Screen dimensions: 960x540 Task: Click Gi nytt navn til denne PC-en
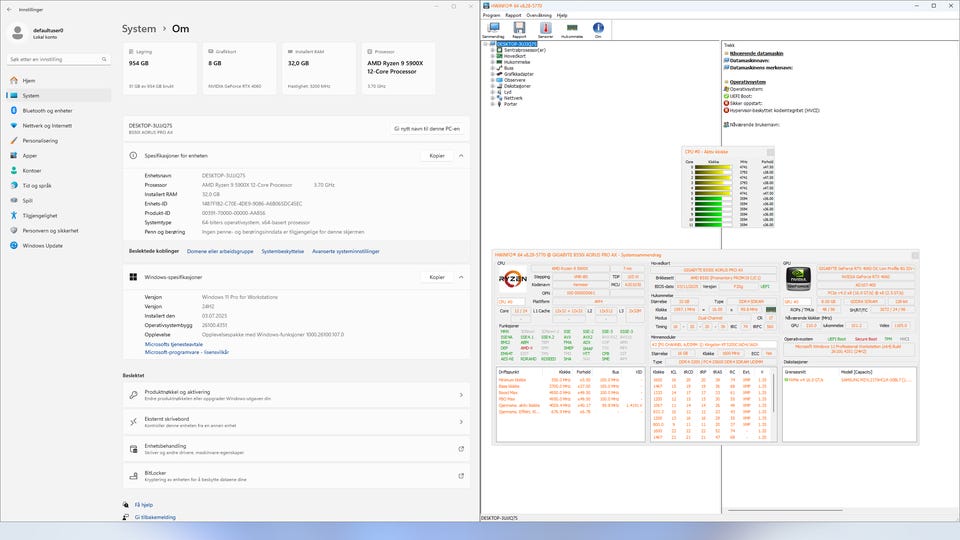pyautogui.click(x=427, y=129)
